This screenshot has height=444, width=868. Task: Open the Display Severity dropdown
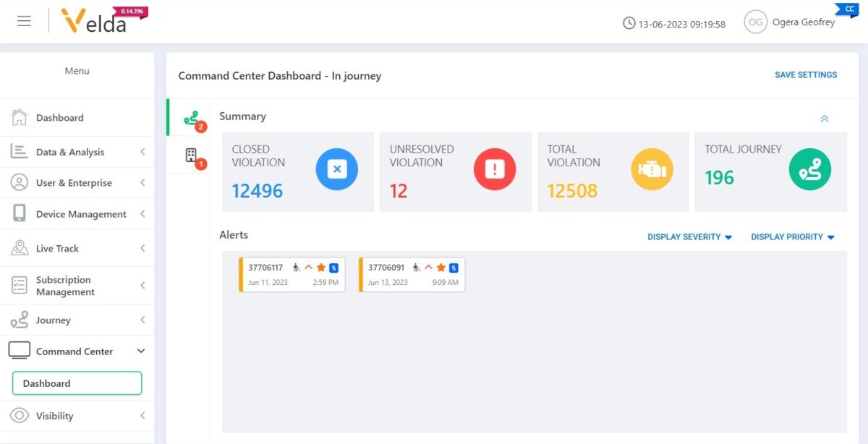point(689,237)
